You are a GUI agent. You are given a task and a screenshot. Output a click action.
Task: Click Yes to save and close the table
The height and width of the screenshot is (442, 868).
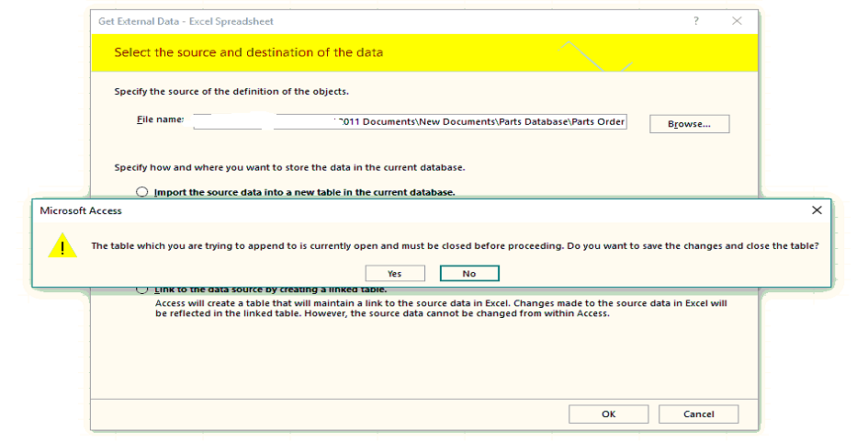pyautogui.click(x=395, y=274)
